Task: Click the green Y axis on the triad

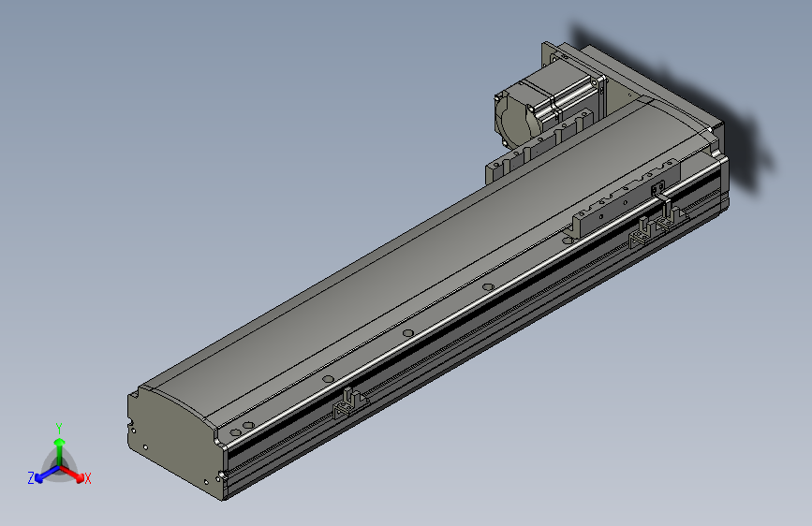Action: point(60,451)
